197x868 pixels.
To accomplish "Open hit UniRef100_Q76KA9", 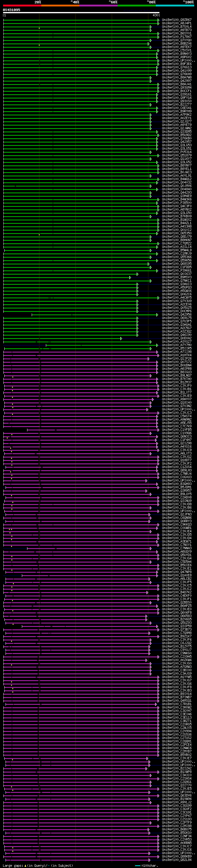I will tap(177, 74).
